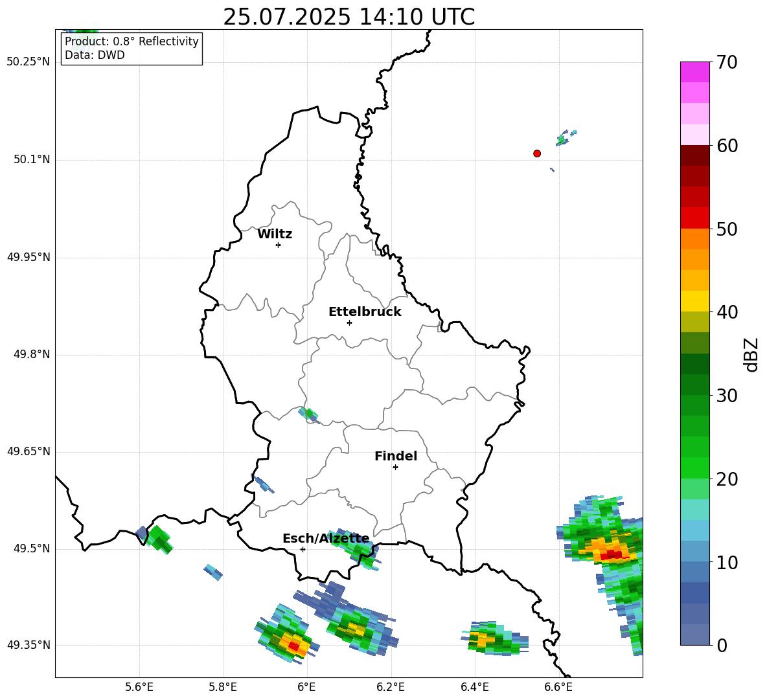The width and height of the screenshot is (767, 700).
Task: Click the colorbar tick value 20
Action: pos(727,479)
